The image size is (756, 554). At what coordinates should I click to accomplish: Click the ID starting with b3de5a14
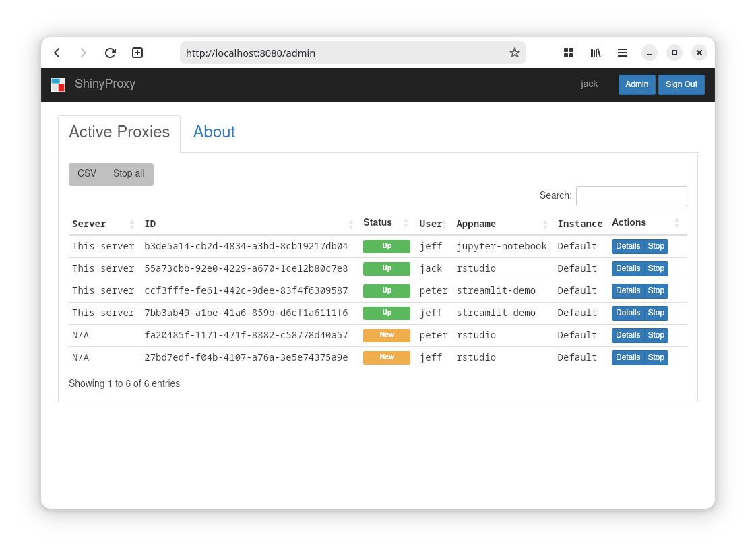tap(246, 247)
